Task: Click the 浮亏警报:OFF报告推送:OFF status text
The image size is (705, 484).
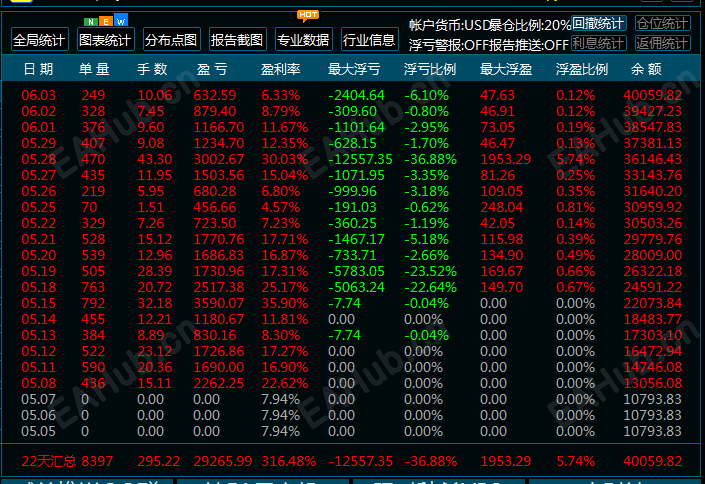Action: (x=489, y=45)
